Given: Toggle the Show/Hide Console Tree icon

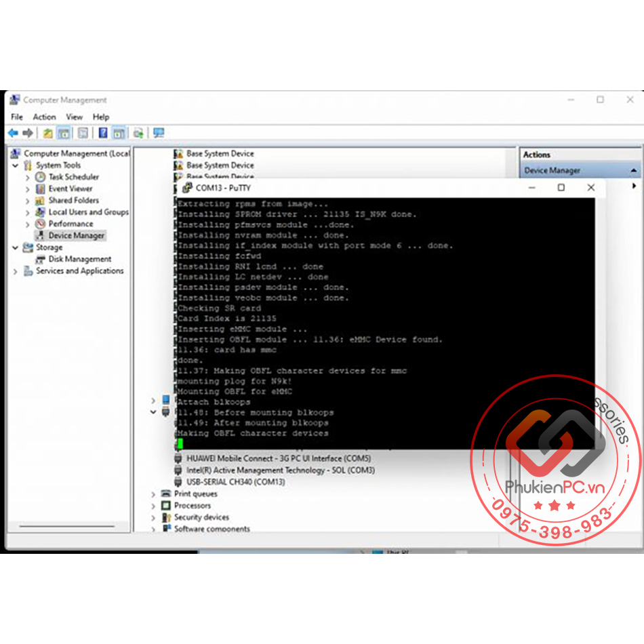Looking at the screenshot, I should pyautogui.click(x=64, y=133).
